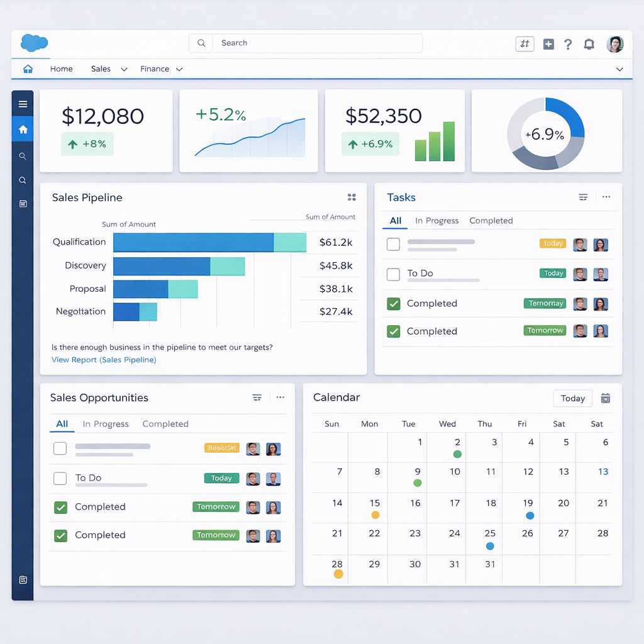
Task: Check the To Do checkbox in Tasks
Action: tap(393, 274)
